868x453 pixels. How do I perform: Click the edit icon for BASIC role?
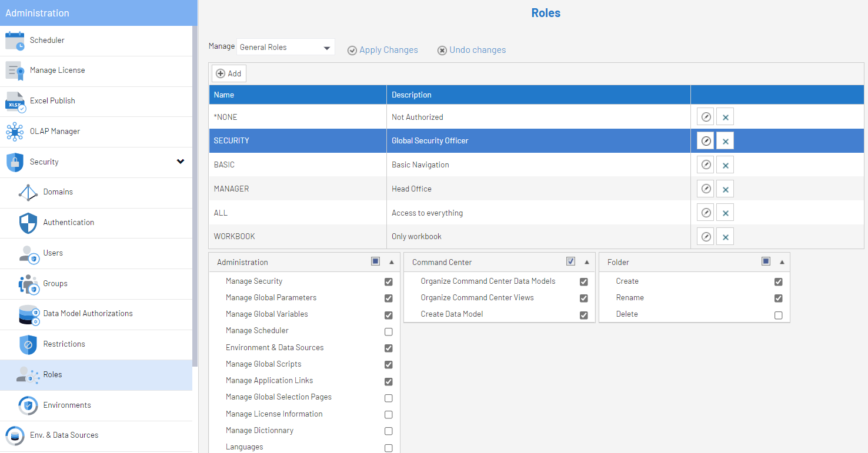coord(706,165)
